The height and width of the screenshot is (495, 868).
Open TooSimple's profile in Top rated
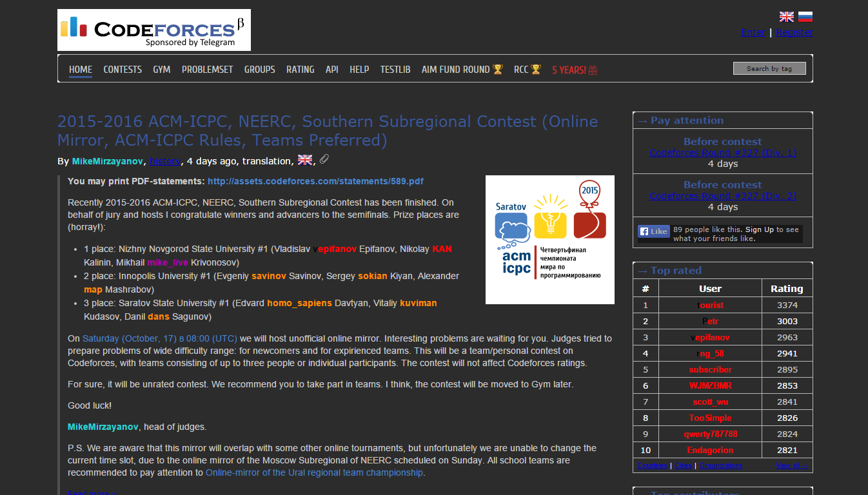(x=710, y=418)
